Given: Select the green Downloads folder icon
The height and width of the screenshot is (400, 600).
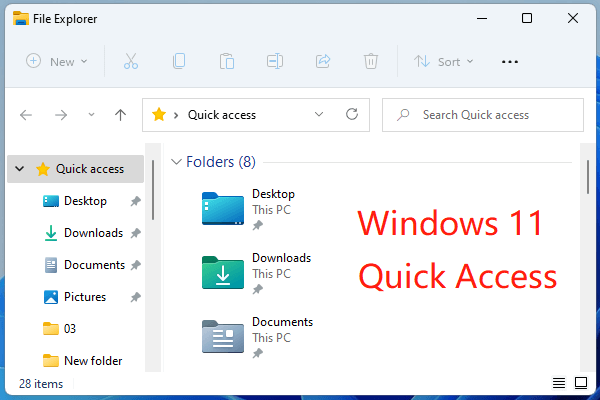Looking at the screenshot, I should pyautogui.click(x=223, y=272).
